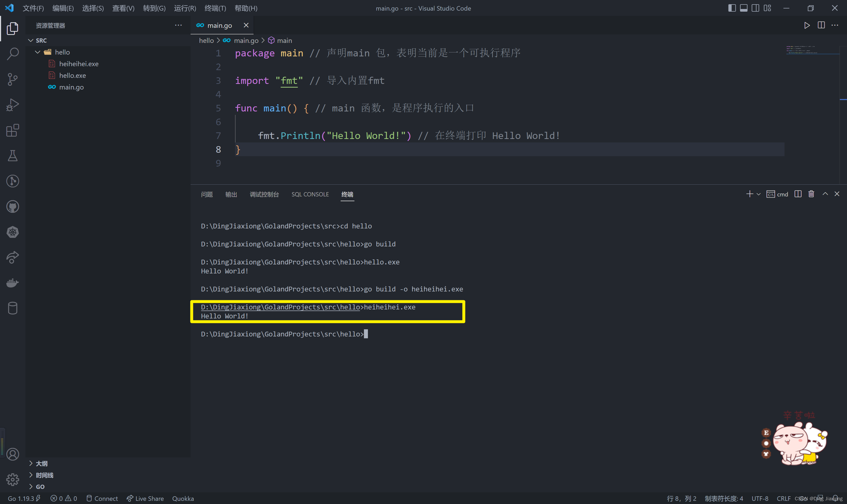The image size is (847, 504).
Task: Click the Run button in top toolbar
Action: click(807, 25)
